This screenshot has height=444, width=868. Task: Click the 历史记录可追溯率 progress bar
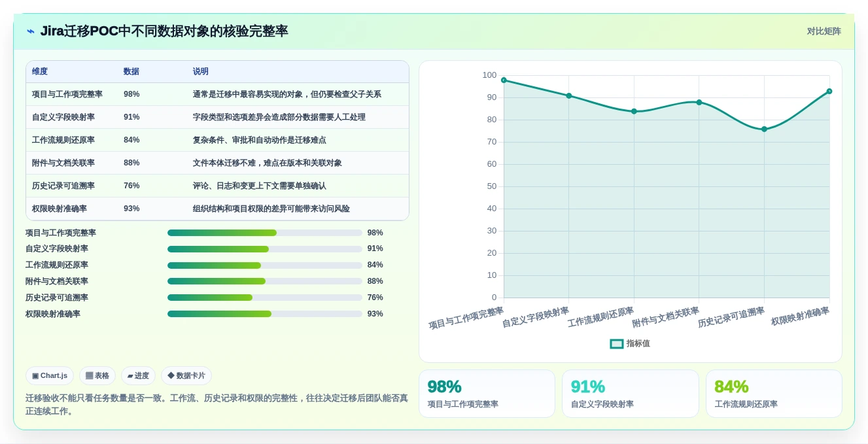[265, 298]
